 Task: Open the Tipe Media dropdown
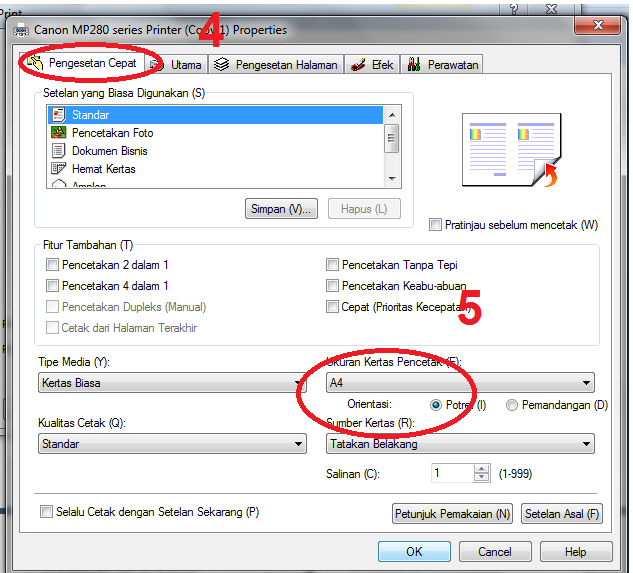tap(172, 382)
